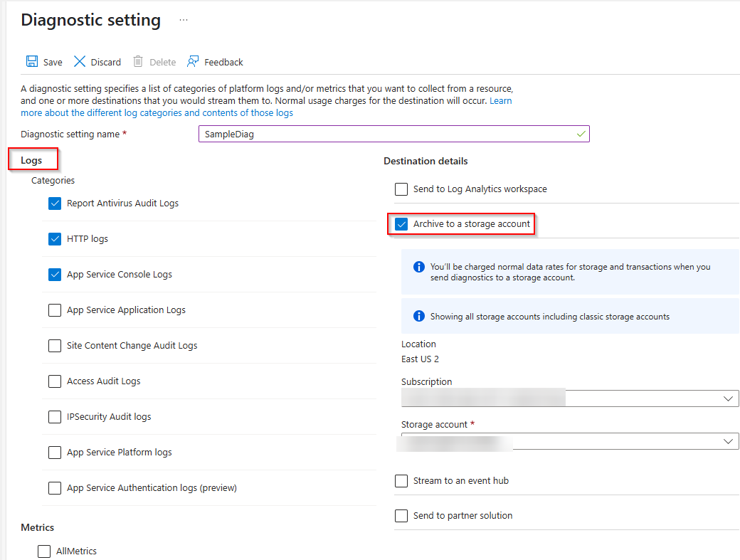The width and height of the screenshot is (740, 560).
Task: Toggle the Report Antivirus Audit Logs checkbox
Action: pos(55,203)
